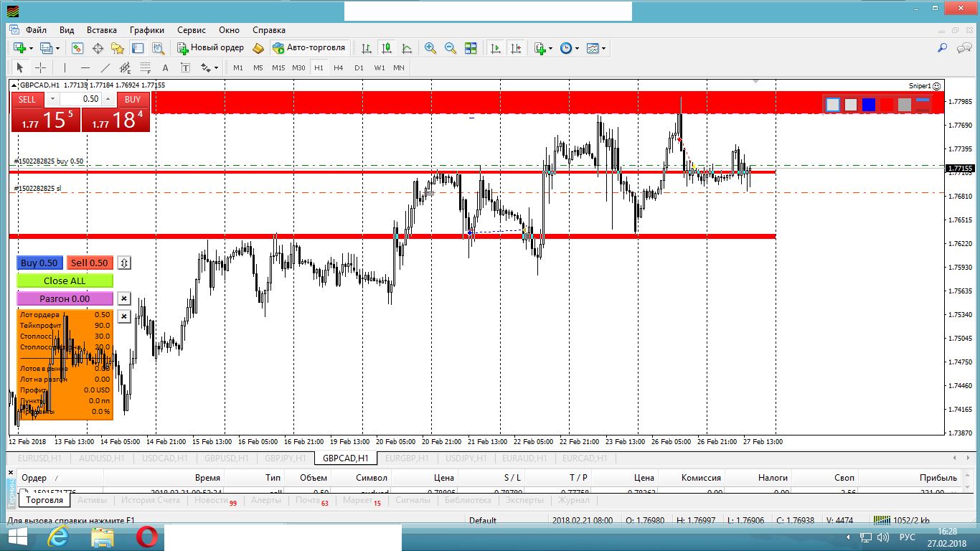Select the Fibonacci retracement tool
The width and height of the screenshot is (980, 551).
pos(146,67)
